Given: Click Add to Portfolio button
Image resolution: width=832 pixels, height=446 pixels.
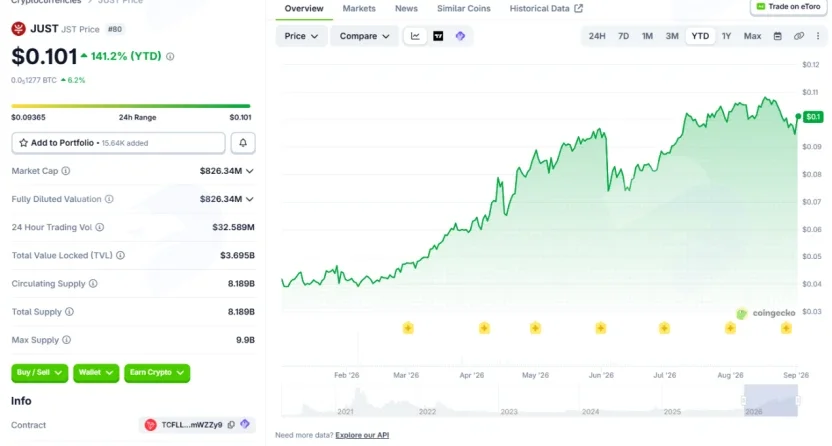Looking at the screenshot, I should tap(118, 143).
